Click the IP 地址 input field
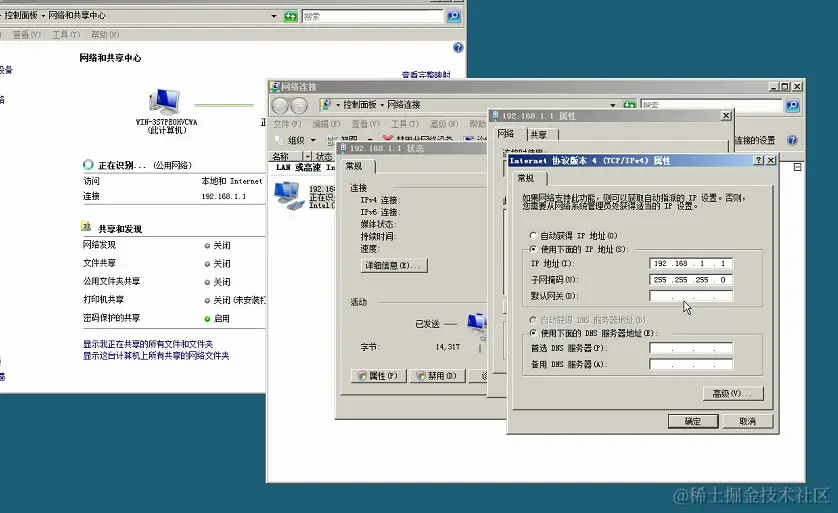Viewport: 838px width, 513px height. [691, 263]
